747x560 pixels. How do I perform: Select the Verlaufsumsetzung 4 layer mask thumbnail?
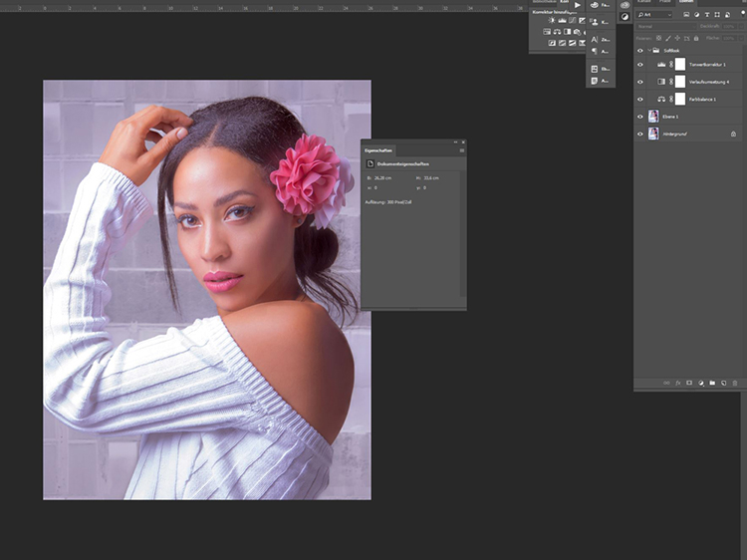pos(679,82)
